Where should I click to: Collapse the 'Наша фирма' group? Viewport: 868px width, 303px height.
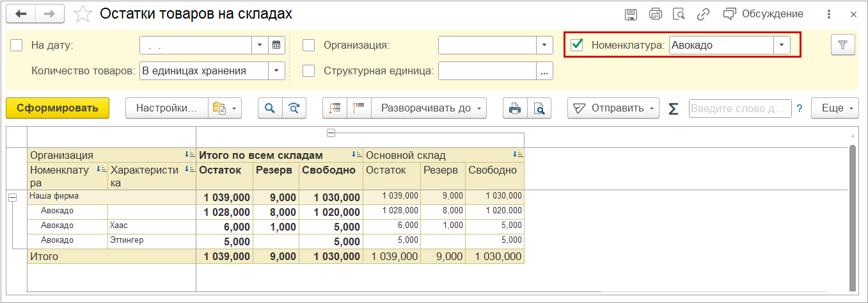coord(12,198)
